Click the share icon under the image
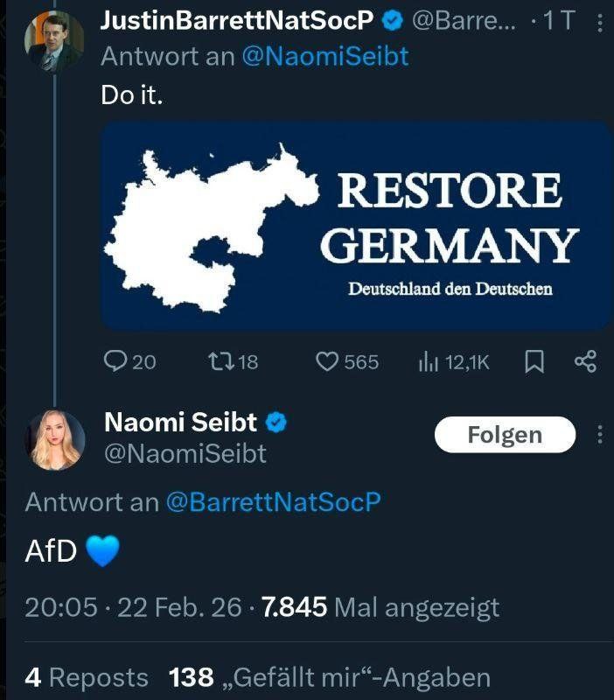The image size is (614, 700). click(x=585, y=361)
